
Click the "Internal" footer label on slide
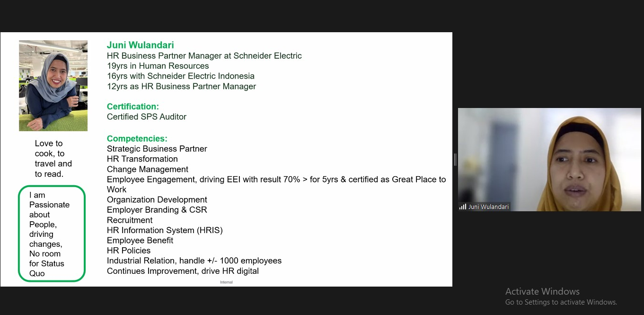[226, 282]
